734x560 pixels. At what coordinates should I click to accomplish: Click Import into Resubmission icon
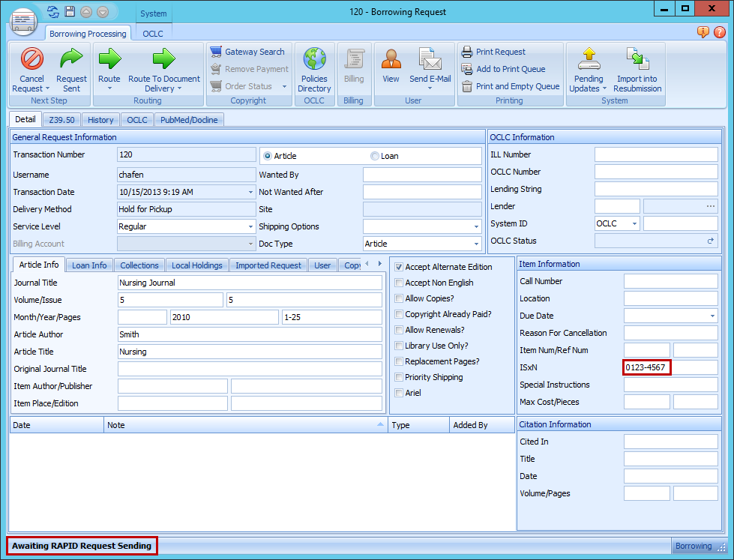(x=637, y=59)
